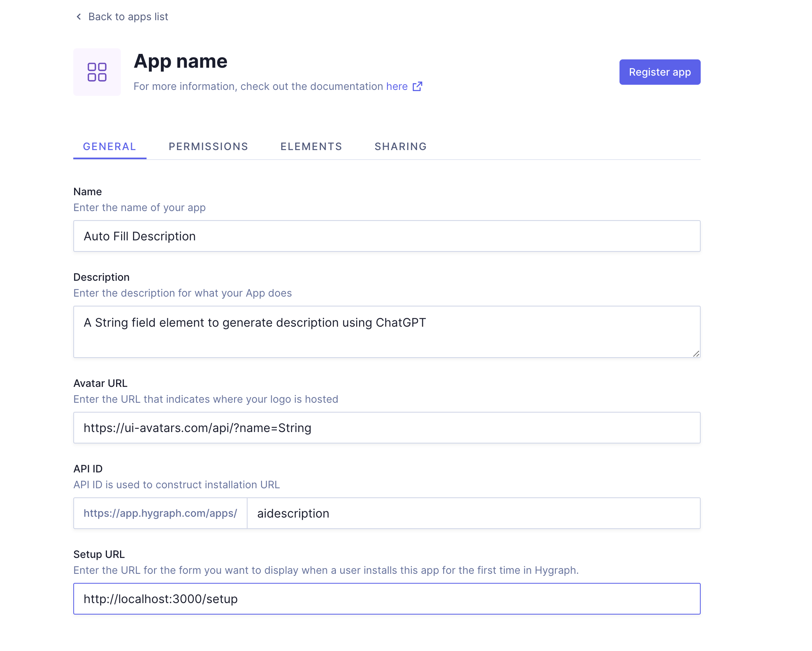Click the Register app button
Viewport: 812px width, 651px height.
point(659,72)
